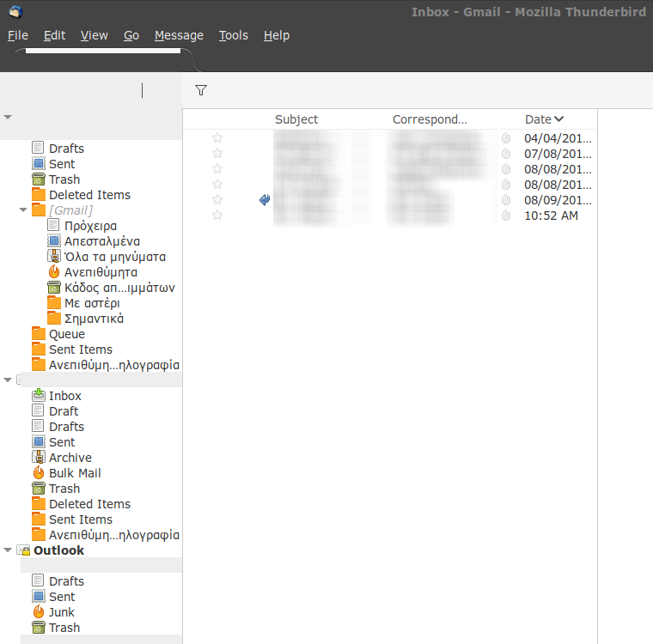This screenshot has height=644, width=653.
Task: Toggle star on the 10:52 AM message
Action: tap(217, 216)
